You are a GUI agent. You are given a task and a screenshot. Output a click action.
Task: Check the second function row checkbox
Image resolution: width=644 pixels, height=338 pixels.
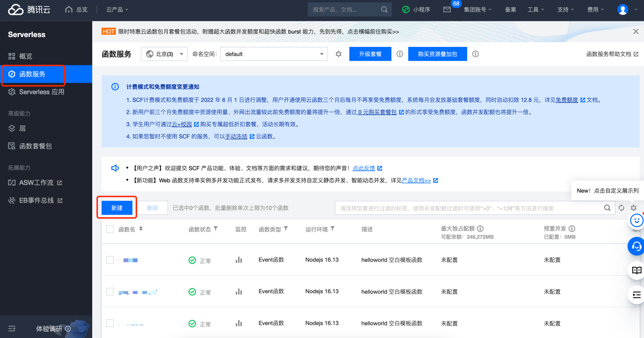click(x=110, y=292)
